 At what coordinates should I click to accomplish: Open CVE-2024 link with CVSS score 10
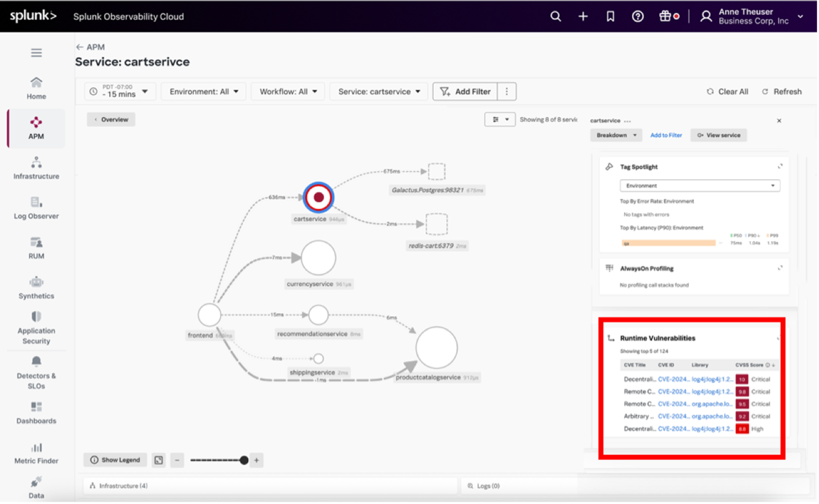pos(673,379)
